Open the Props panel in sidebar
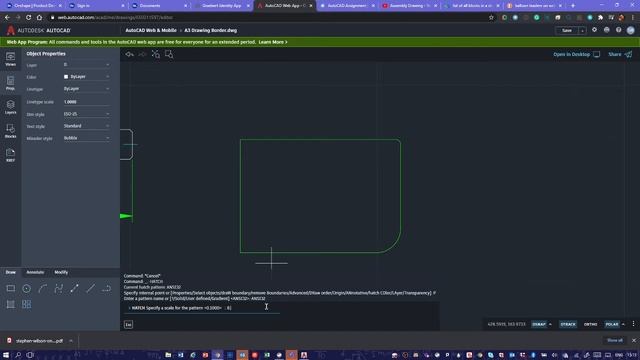 coord(11,83)
